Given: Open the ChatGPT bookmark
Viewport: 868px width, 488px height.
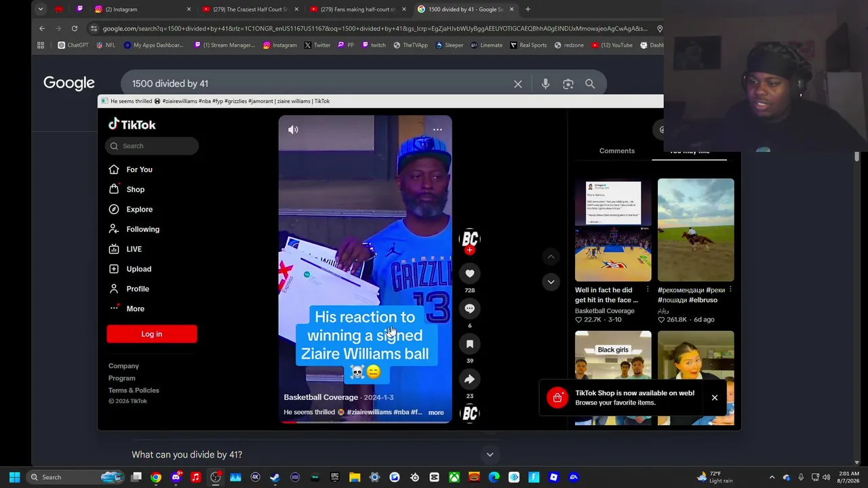Looking at the screenshot, I should coord(73,45).
